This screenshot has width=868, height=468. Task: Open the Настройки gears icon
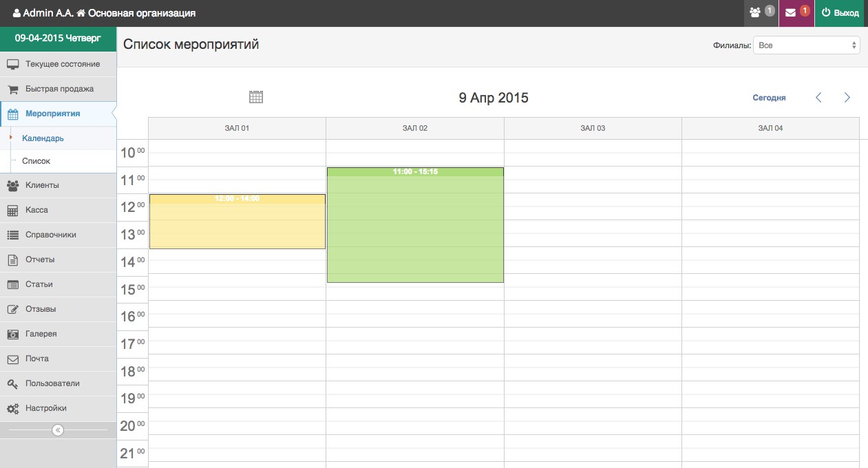pyautogui.click(x=12, y=408)
